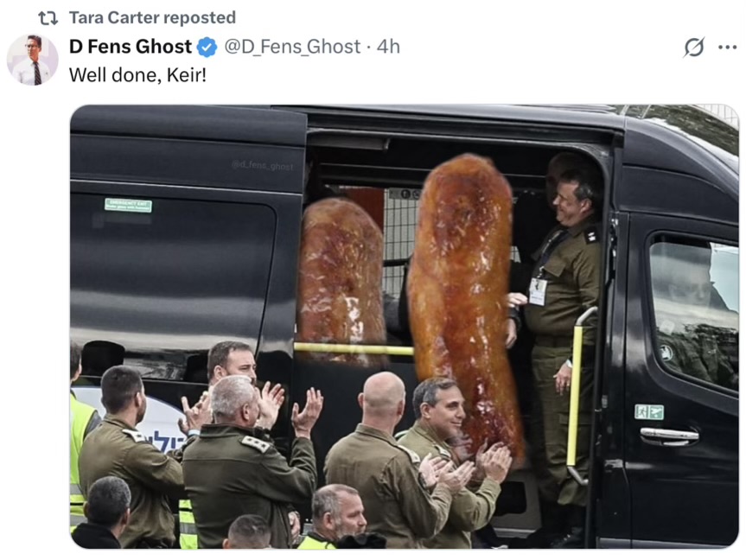746x560 pixels.
Task: Open the attached van photo
Action: point(405,327)
